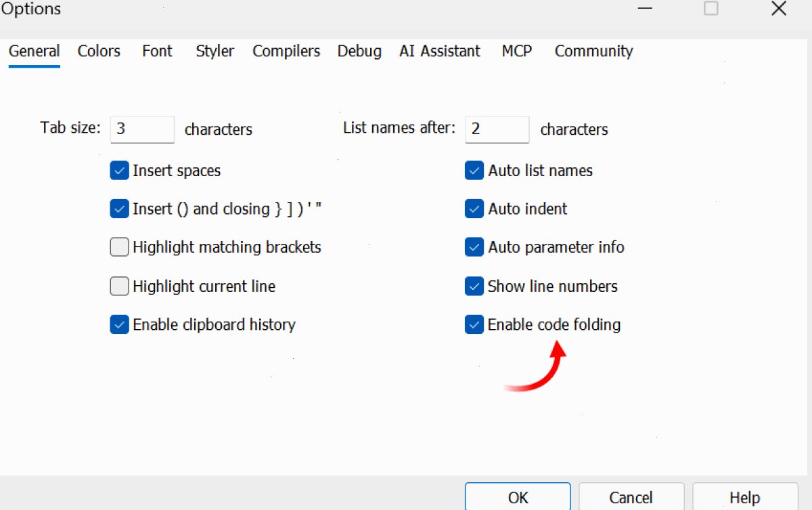
Task: Switch to the Styler tab
Action: (x=215, y=51)
